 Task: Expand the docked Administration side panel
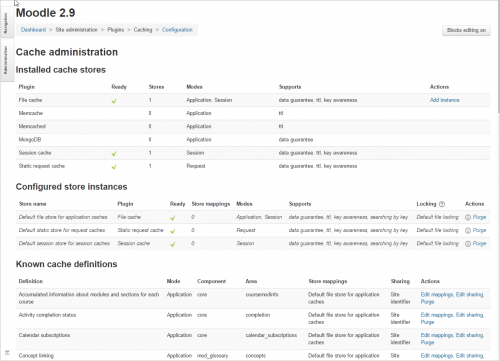(x=5, y=60)
